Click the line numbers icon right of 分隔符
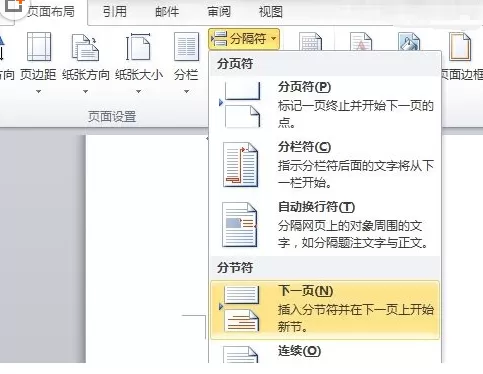Viewport: 483px width, 374px height. click(310, 41)
